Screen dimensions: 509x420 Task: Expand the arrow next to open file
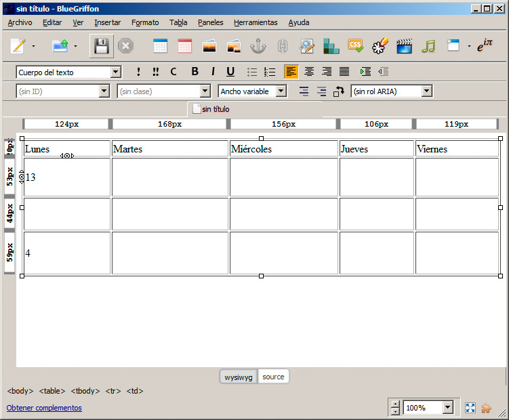coord(76,46)
